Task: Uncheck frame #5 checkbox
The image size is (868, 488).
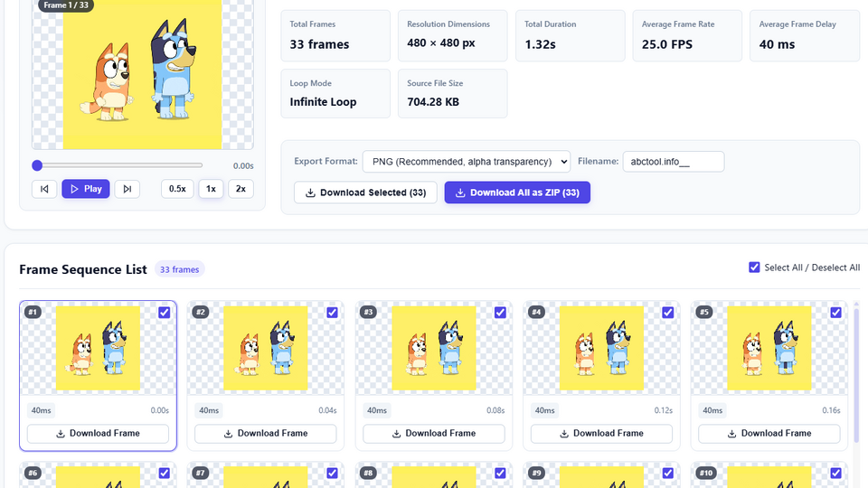Action: (x=835, y=313)
